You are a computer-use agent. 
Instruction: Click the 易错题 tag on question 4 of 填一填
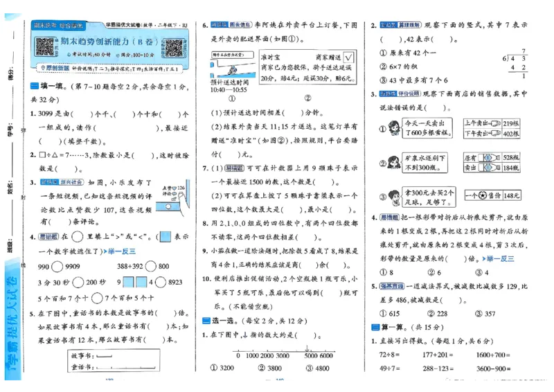(48, 237)
